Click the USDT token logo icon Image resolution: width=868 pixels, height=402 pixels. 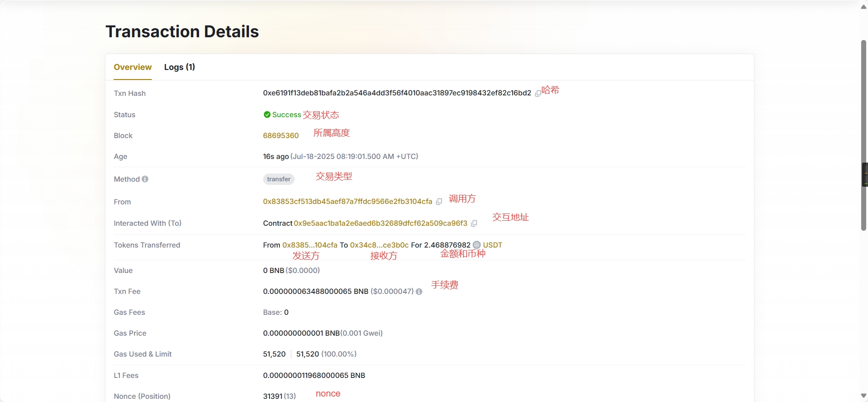[476, 245]
